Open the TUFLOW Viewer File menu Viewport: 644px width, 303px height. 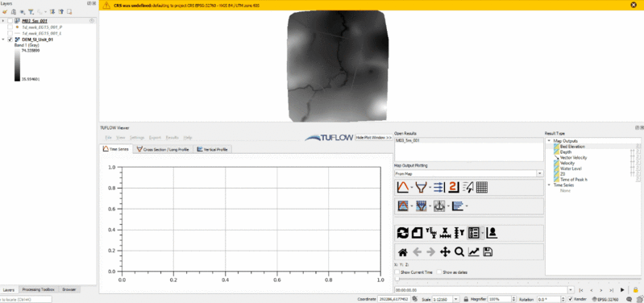point(108,138)
